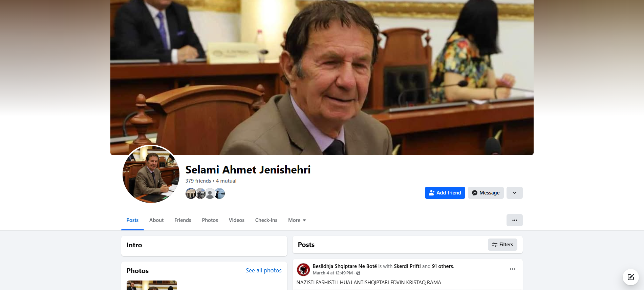Open Filters for posts
This screenshot has width=644, height=290.
point(502,245)
